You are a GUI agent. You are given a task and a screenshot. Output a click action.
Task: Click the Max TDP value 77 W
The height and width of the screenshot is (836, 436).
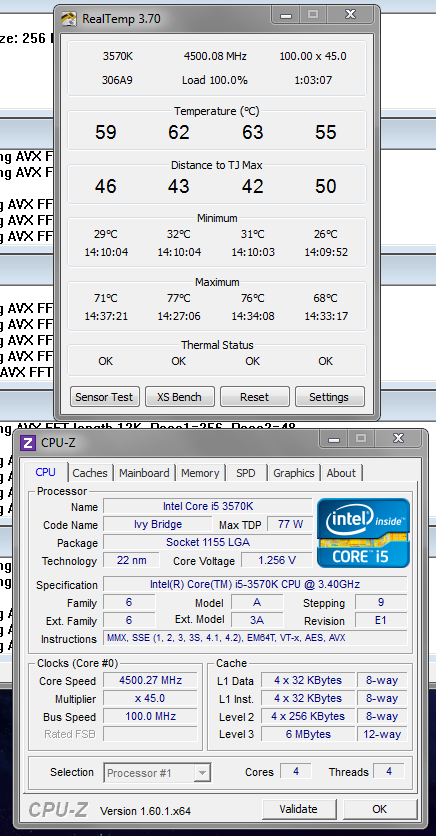tap(290, 524)
